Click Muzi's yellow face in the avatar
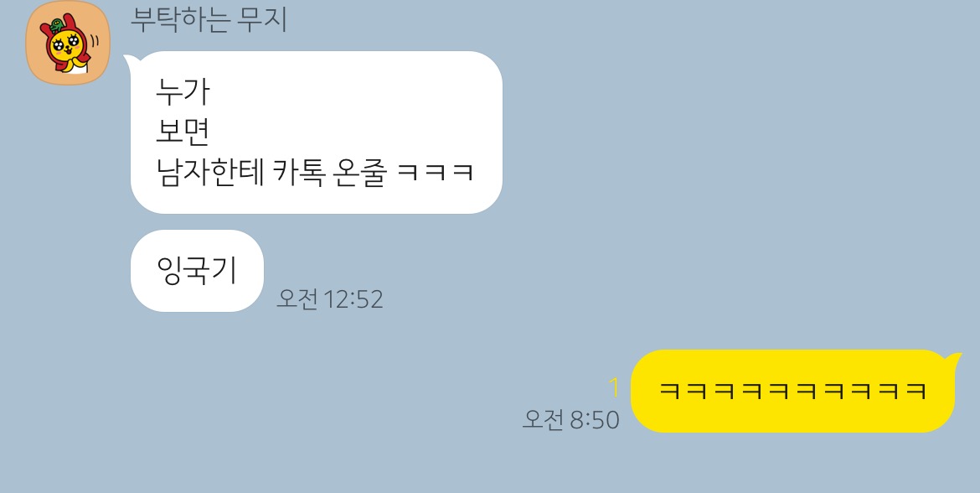980x493 pixels. 65,46
